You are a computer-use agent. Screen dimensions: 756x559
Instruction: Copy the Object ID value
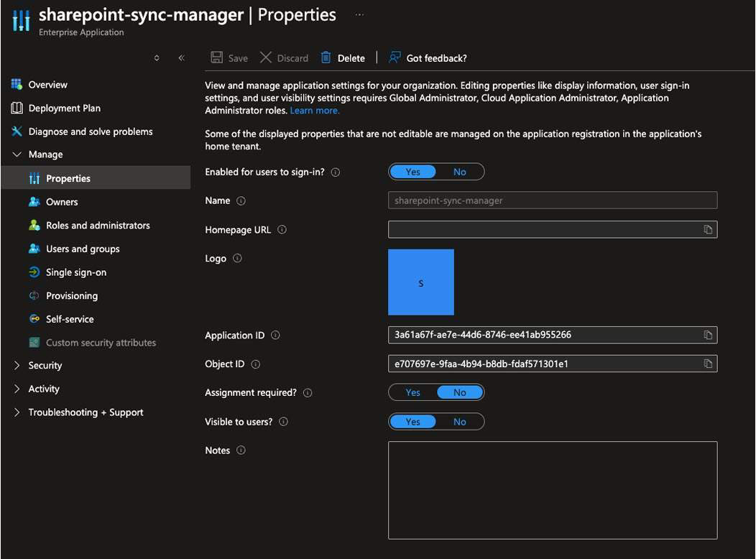[x=708, y=364]
